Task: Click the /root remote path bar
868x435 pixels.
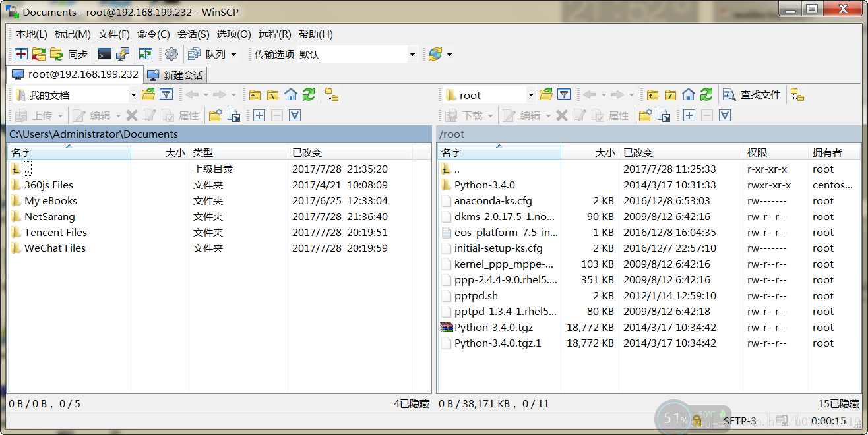Action: pyautogui.click(x=650, y=134)
